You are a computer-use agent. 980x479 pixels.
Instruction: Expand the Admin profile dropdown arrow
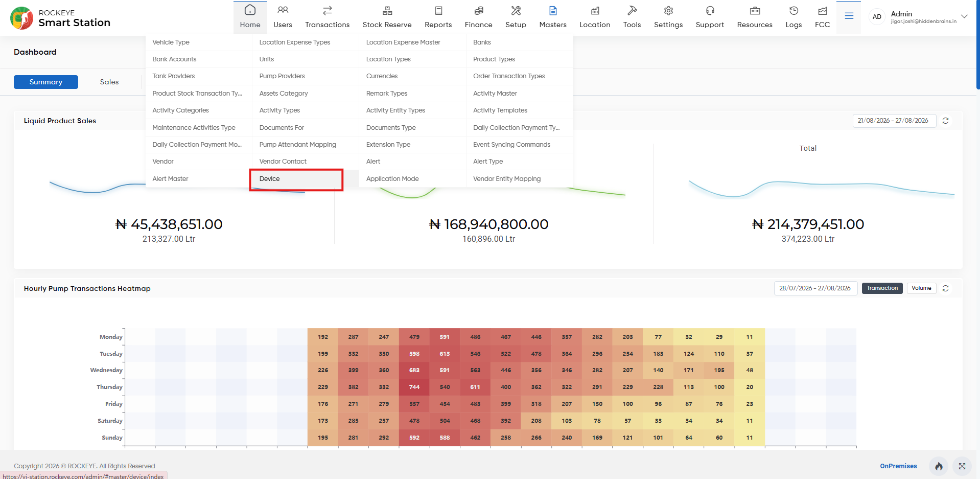(964, 16)
